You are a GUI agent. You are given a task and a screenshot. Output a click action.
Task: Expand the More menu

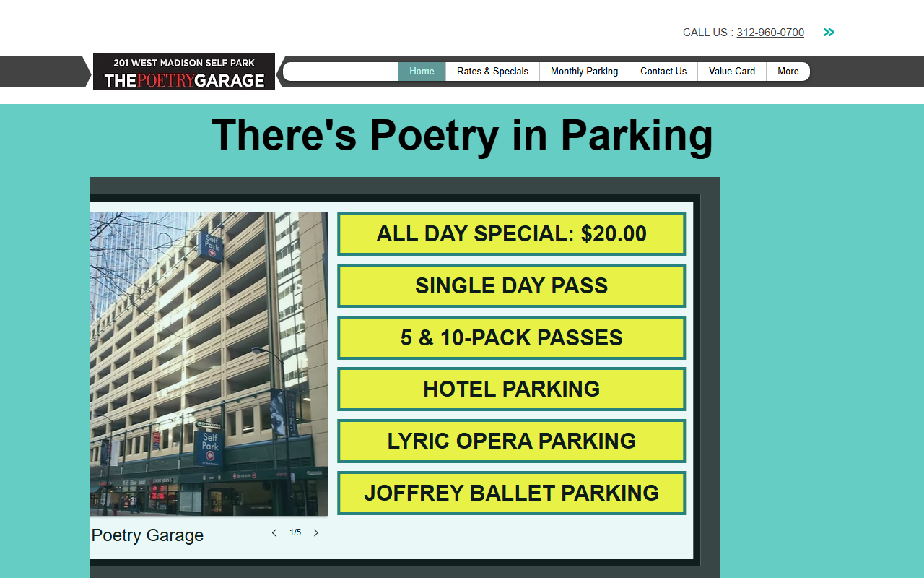point(788,72)
